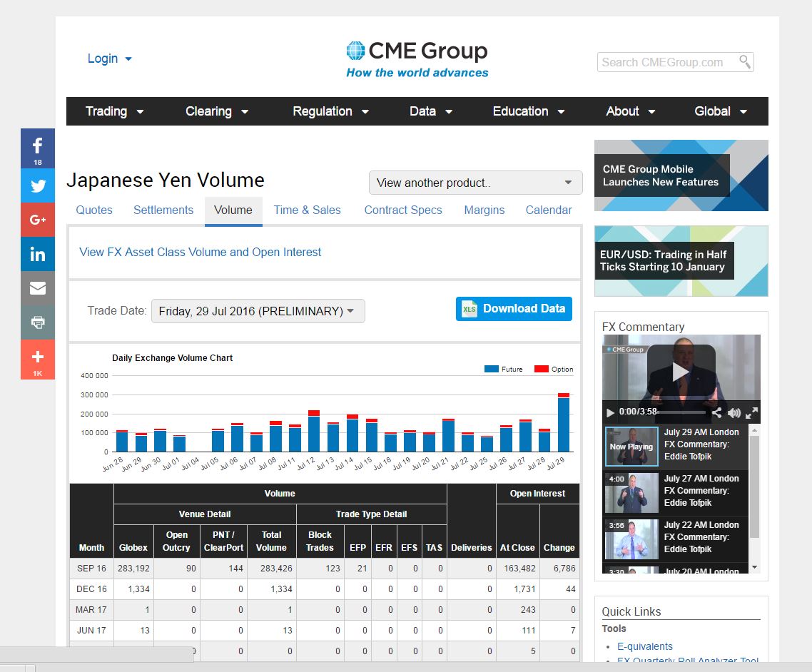This screenshot has height=672, width=812.
Task: Click the print icon in sidebar
Action: coord(38,322)
